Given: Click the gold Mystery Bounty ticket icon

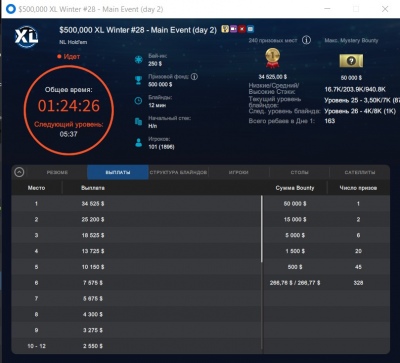Looking at the screenshot, I should pyautogui.click(x=351, y=61).
